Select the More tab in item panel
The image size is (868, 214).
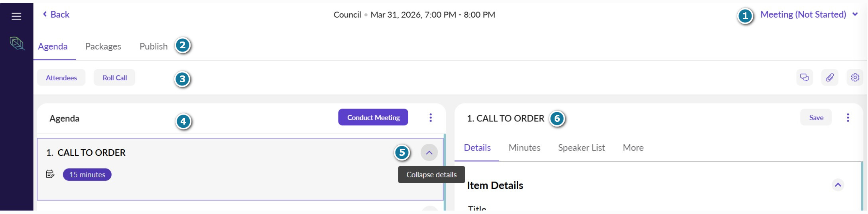(633, 148)
